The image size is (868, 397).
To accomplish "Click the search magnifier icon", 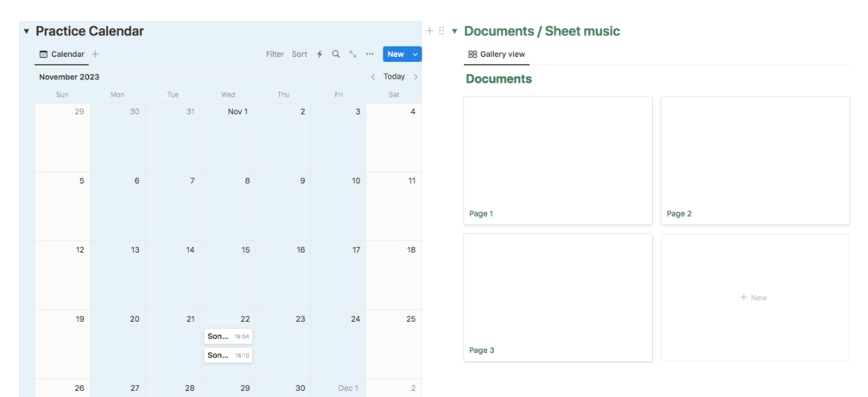I will (335, 54).
